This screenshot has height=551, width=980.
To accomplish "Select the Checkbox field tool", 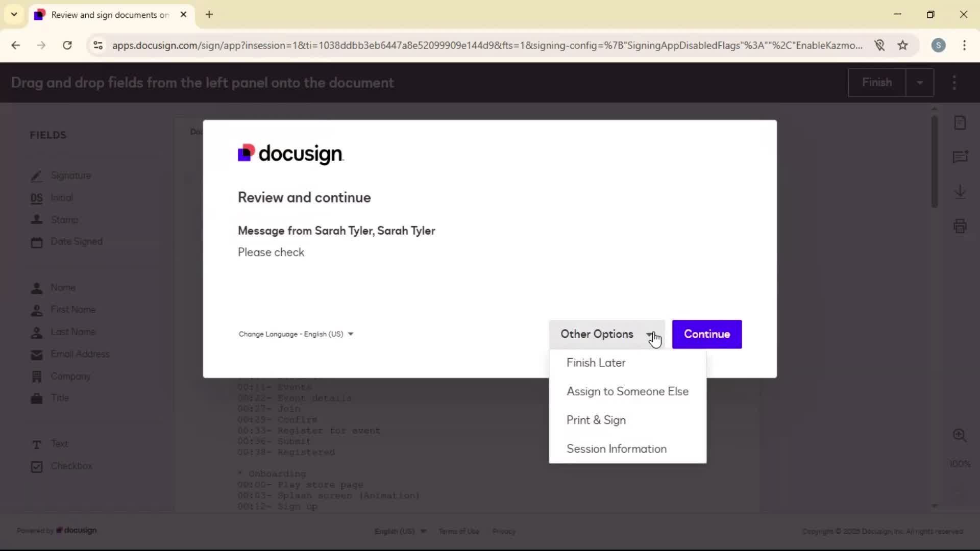I will click(x=61, y=466).
